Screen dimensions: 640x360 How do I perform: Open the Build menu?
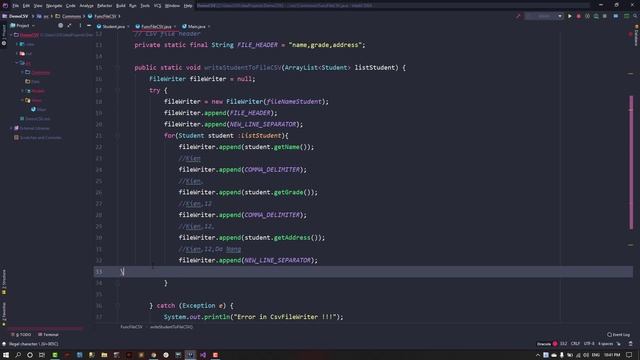click(121, 6)
